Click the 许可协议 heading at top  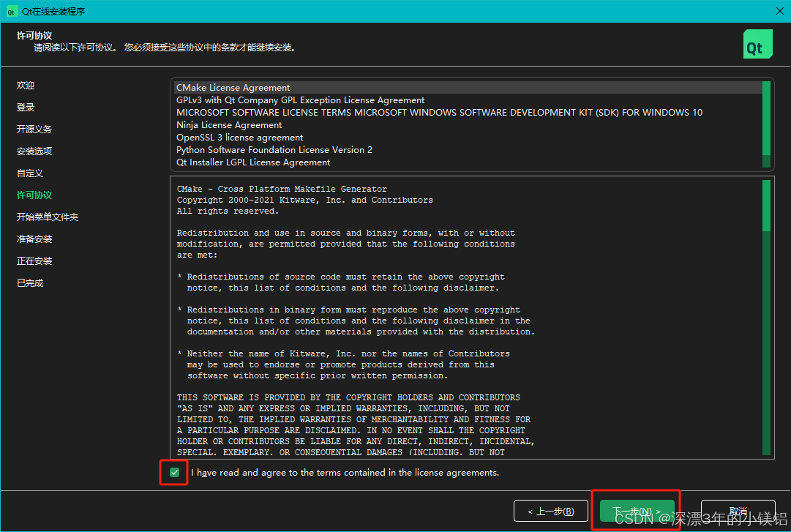(34, 36)
